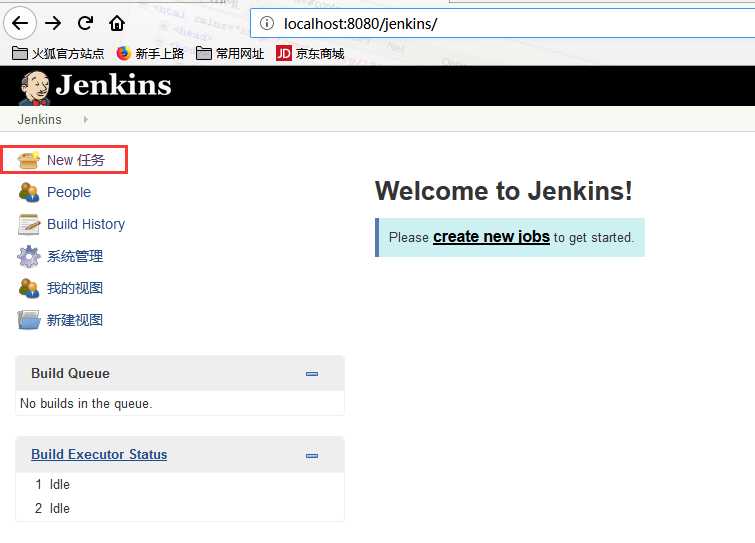
Task: Click the Build Queue panel title
Action: tap(70, 373)
